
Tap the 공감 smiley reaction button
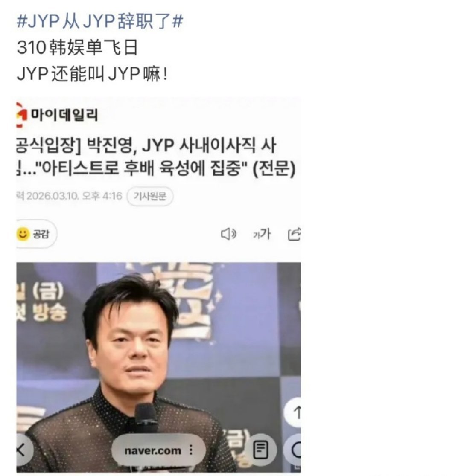click(x=36, y=234)
